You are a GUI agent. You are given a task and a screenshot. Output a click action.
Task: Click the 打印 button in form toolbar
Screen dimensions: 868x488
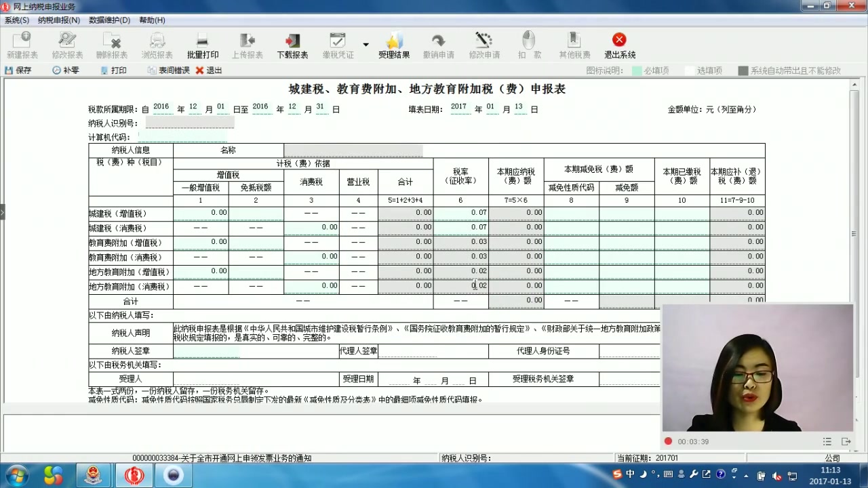tap(113, 70)
